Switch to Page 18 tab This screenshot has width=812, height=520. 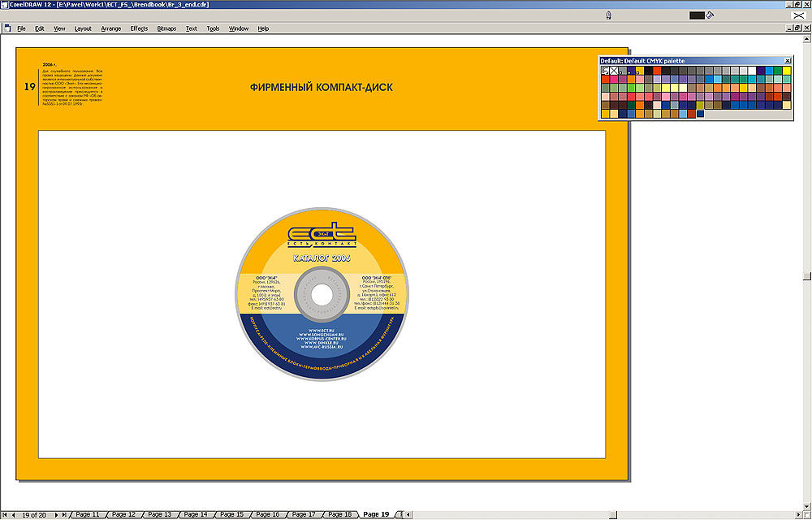click(x=339, y=514)
